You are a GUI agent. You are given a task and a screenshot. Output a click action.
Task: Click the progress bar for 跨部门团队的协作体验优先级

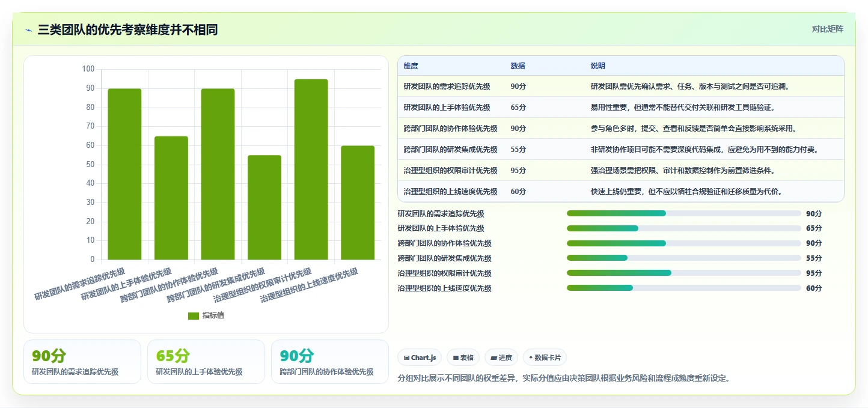tap(684, 243)
